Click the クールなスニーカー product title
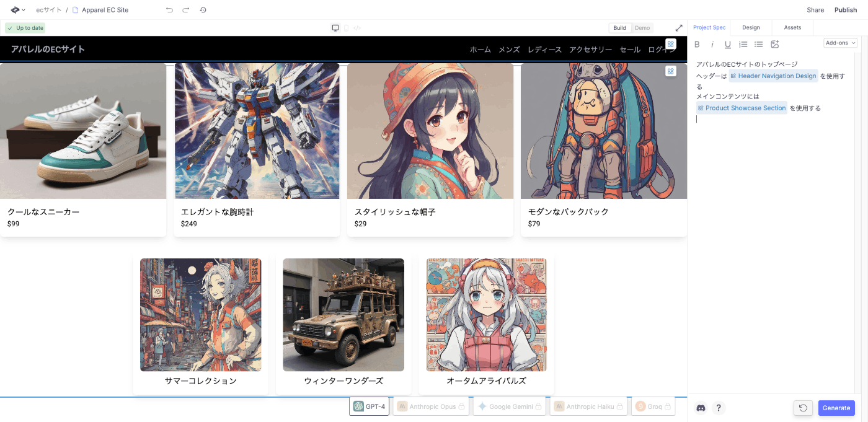The width and height of the screenshot is (868, 422). click(43, 211)
